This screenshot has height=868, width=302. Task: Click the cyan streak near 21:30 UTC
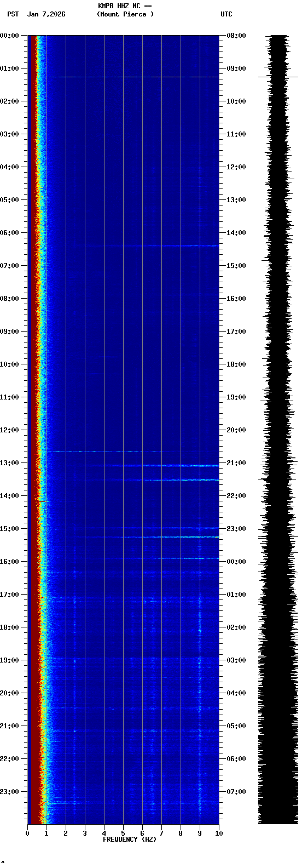tap(181, 480)
